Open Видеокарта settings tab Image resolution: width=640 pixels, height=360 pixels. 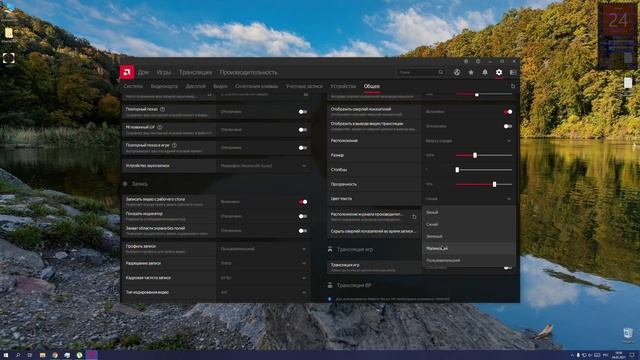coord(164,86)
